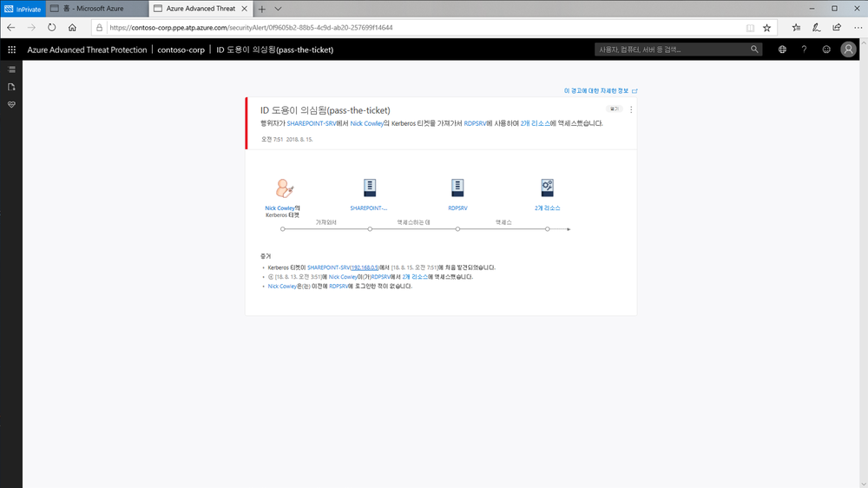Image resolution: width=868 pixels, height=488 pixels.
Task: Open the user account avatar
Action: point(849,49)
